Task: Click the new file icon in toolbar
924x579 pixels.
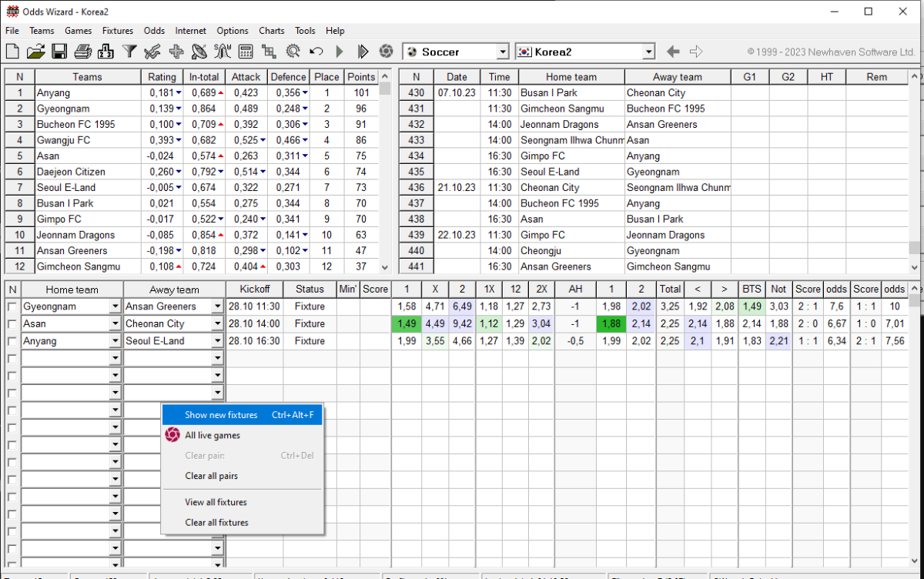Action: (12, 52)
